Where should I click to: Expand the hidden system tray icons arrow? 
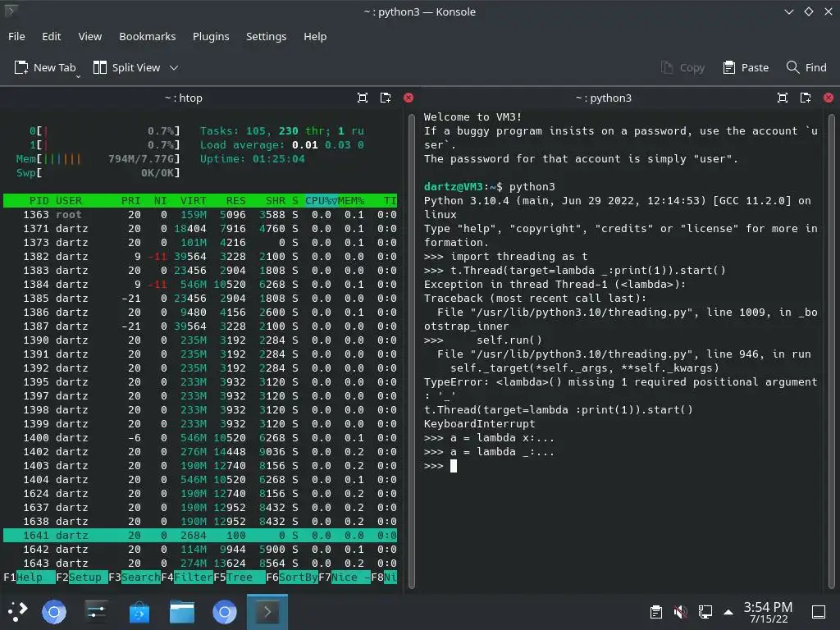coord(728,612)
